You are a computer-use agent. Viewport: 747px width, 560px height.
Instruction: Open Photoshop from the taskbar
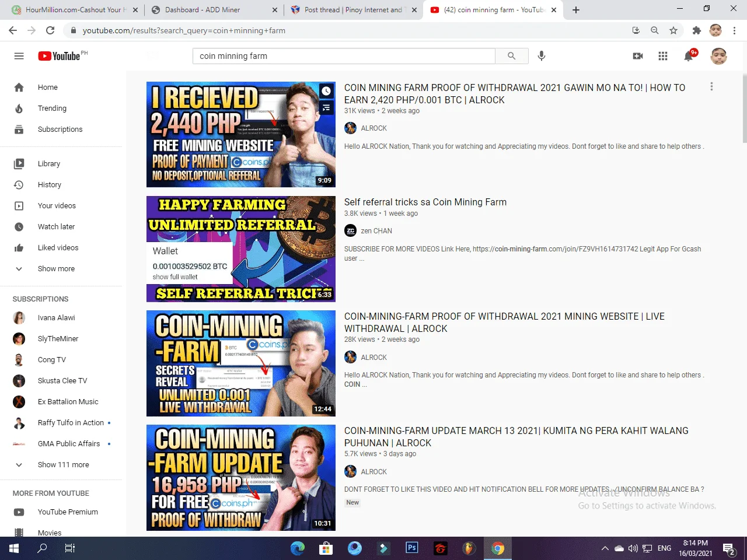412,548
